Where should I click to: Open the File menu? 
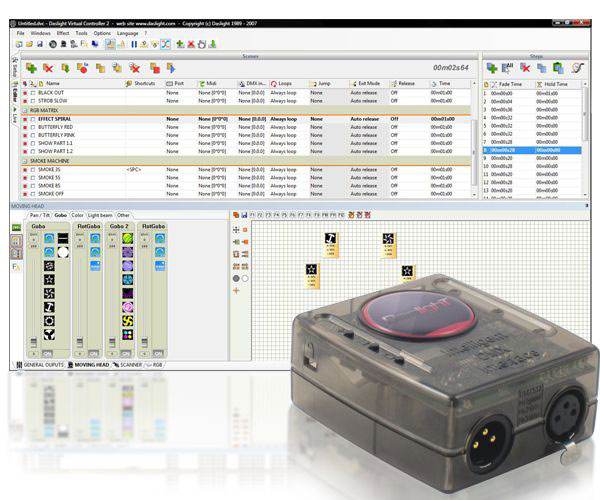point(20,33)
